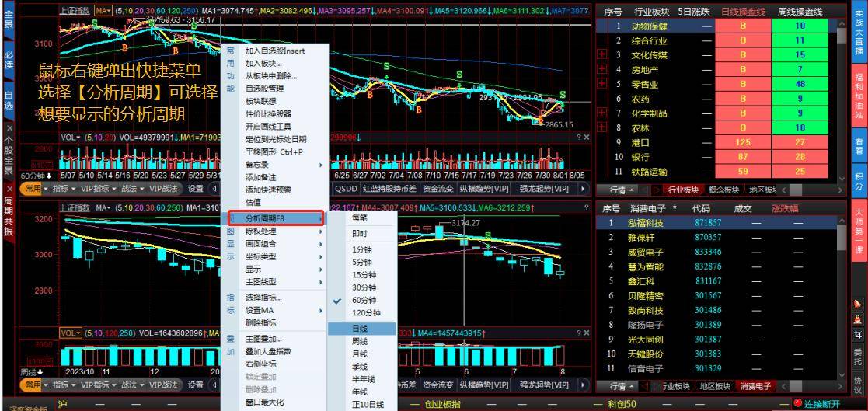This screenshot has width=868, height=411.
Task: Select 5分钟 period option
Action: [362, 262]
